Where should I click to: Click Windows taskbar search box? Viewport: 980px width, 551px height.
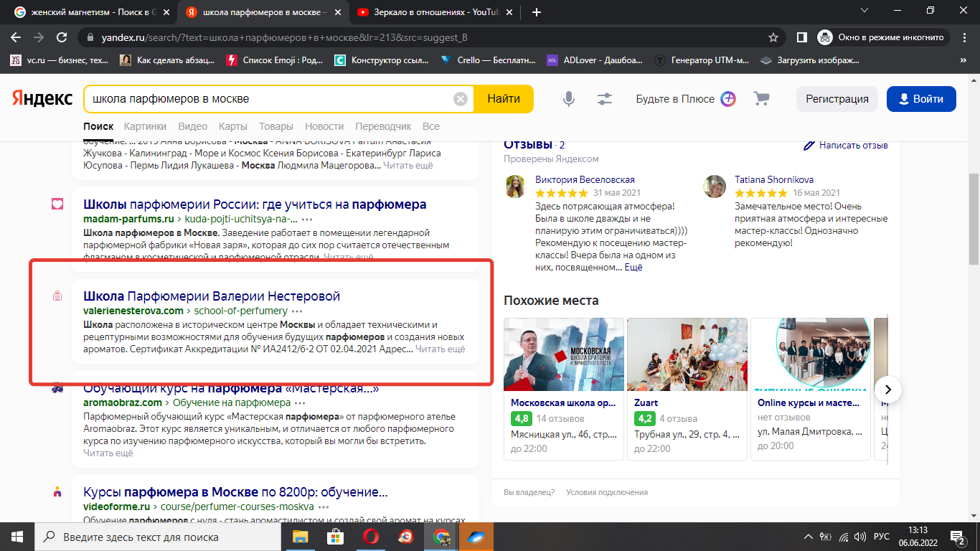tap(156, 537)
